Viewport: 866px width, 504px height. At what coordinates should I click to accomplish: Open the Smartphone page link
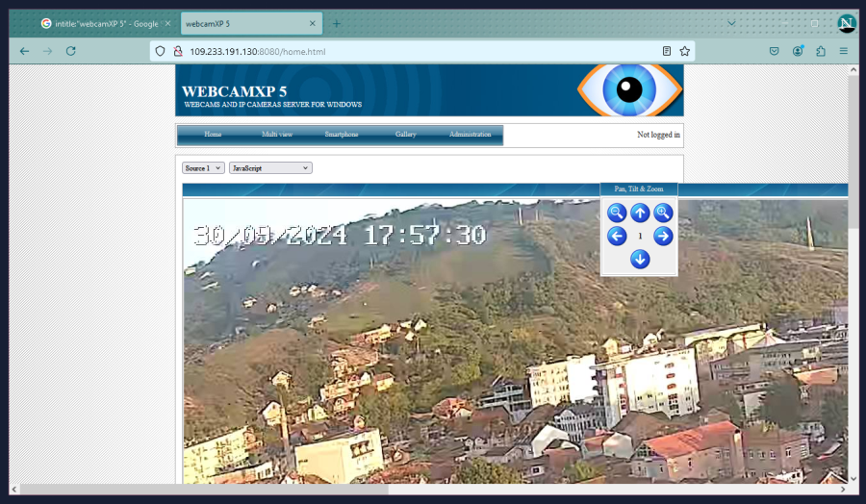tap(342, 135)
